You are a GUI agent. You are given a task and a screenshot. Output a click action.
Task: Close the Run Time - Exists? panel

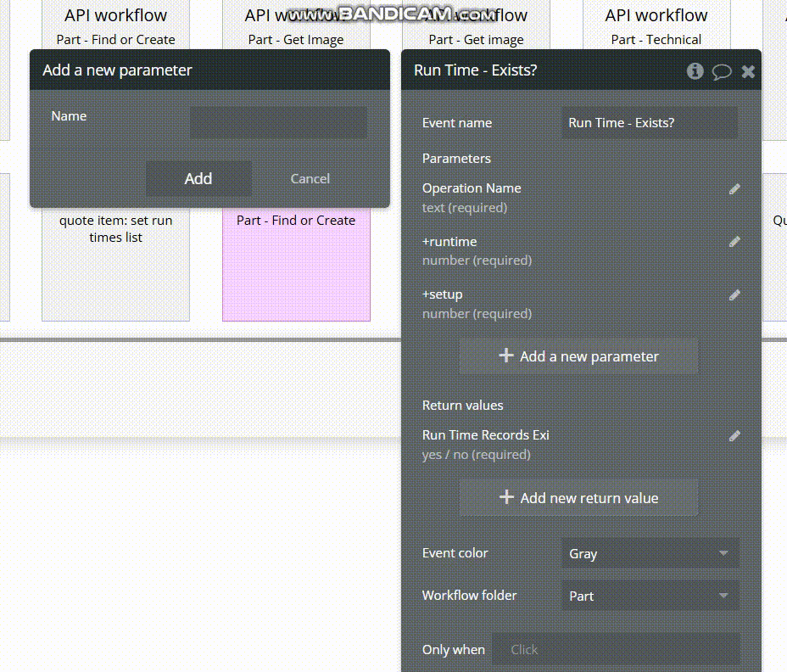pyautogui.click(x=748, y=71)
